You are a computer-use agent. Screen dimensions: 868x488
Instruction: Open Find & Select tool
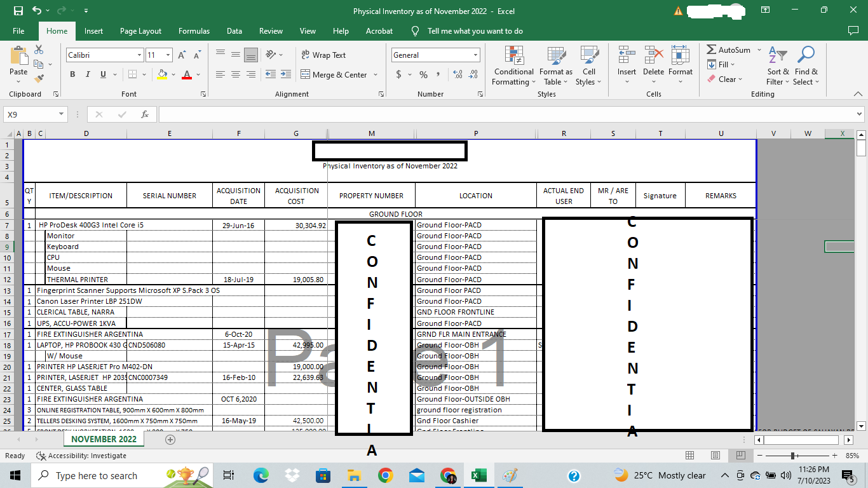[806, 66]
